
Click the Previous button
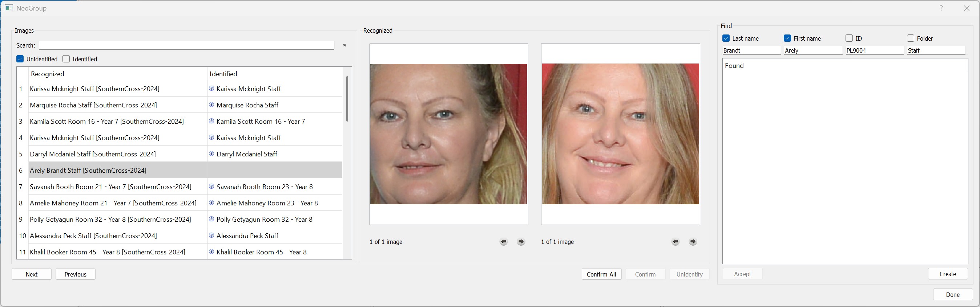[75, 274]
